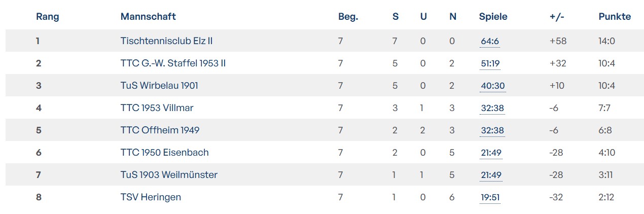Open TTC G.-W. Staffel 1953 II team

173,63
